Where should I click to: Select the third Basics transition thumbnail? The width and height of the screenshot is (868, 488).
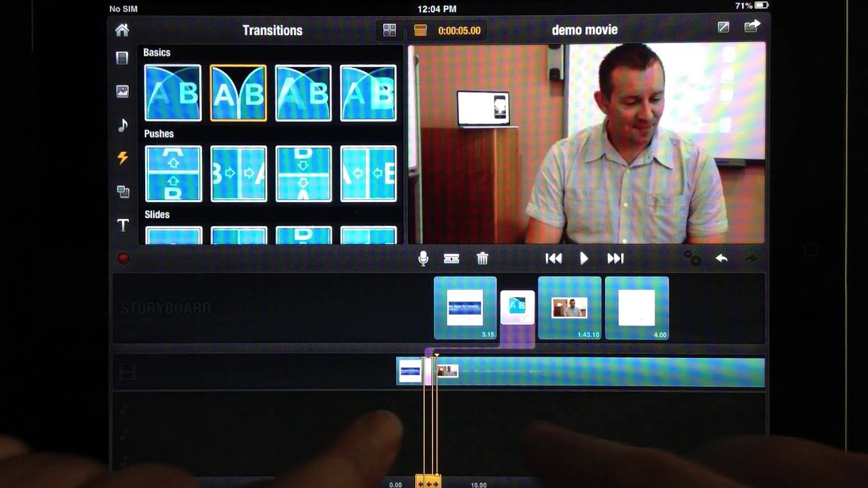[x=303, y=93]
